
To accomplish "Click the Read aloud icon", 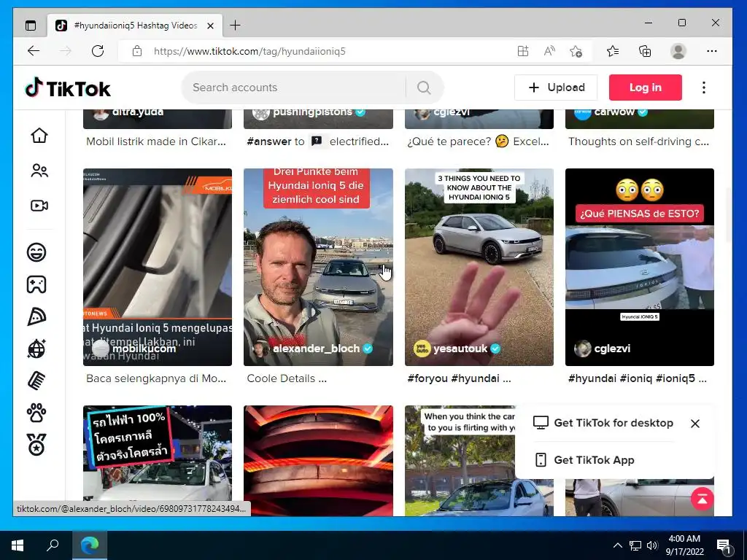I will pos(549,51).
